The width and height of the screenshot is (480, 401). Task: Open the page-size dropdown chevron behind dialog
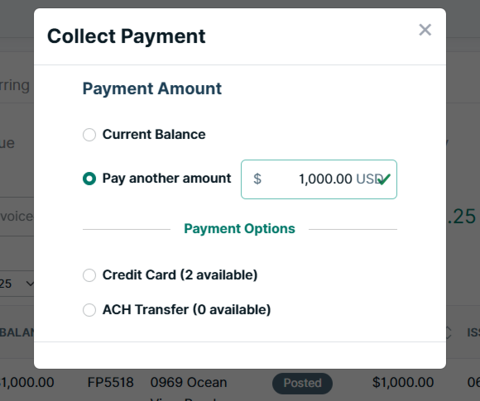click(x=30, y=284)
